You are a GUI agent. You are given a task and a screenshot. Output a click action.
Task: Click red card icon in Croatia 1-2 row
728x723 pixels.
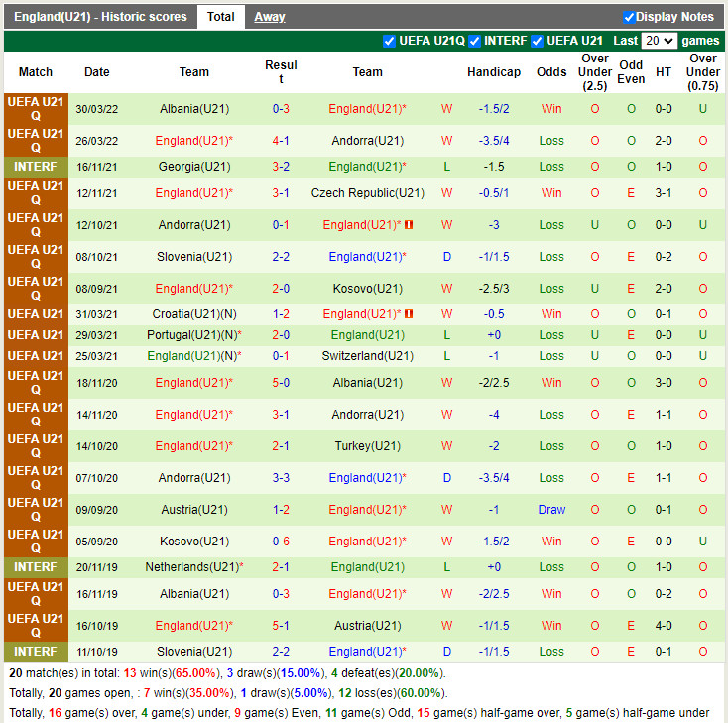click(409, 314)
